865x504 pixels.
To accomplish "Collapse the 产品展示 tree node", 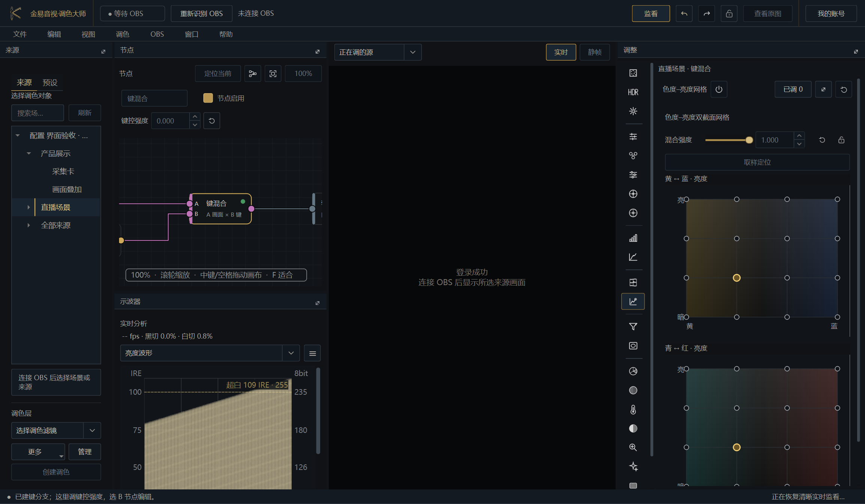I will tap(29, 153).
